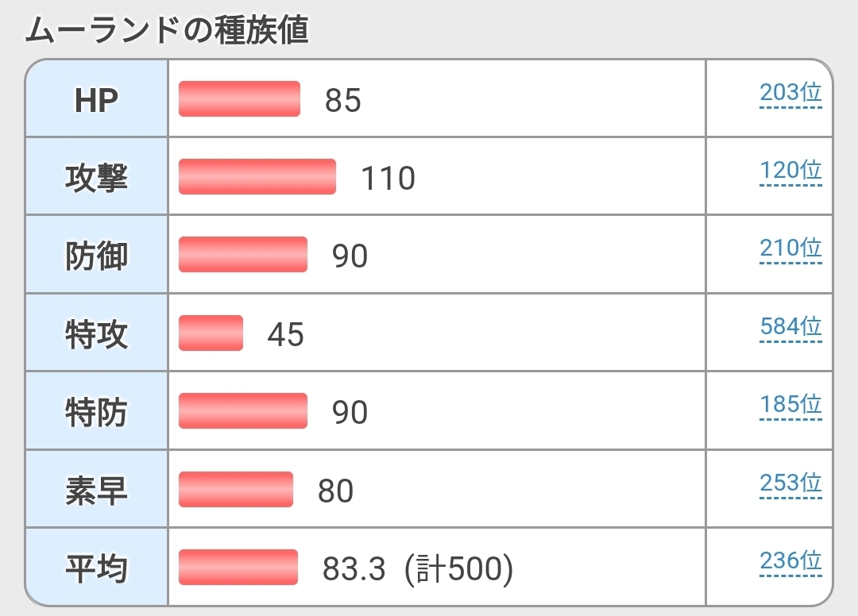Click the 83.3 (計500) average value
This screenshot has height=616, width=858.
418,568
